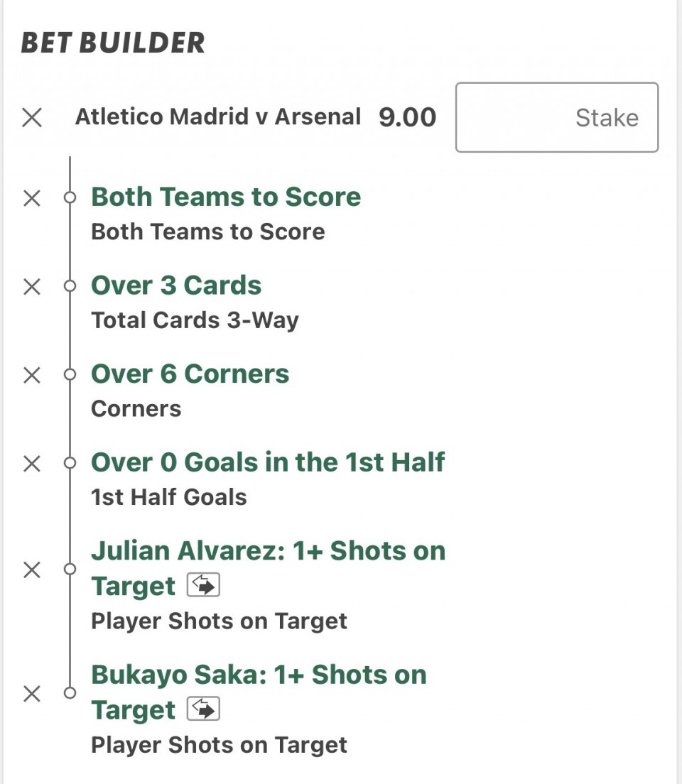This screenshot has width=682, height=784.
Task: Delete Over 0 Goals in 1st Half leg
Action: point(32,464)
